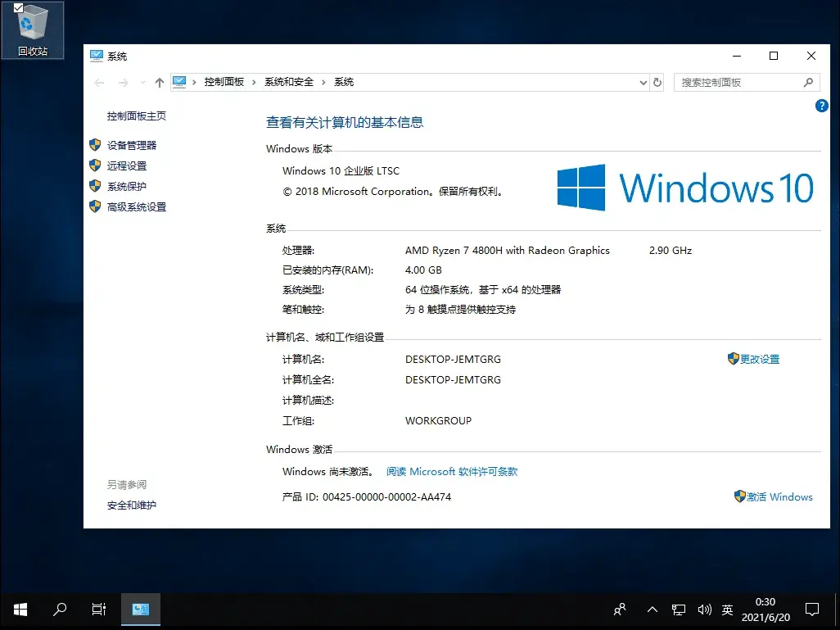840x630 pixels.
Task: Click the Windows 10 logo image
Action: click(x=684, y=187)
